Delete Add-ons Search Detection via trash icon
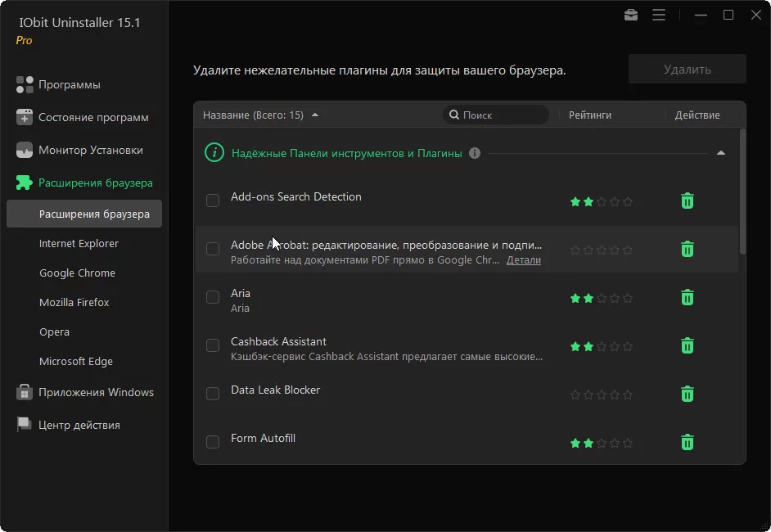This screenshot has height=532, width=771. tap(688, 201)
